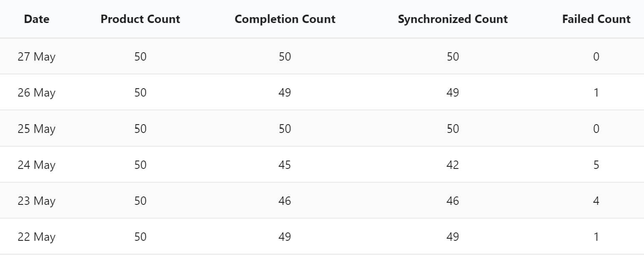Select the 27 May date cell
Image resolution: width=644 pixels, height=255 pixels.
[x=36, y=56]
